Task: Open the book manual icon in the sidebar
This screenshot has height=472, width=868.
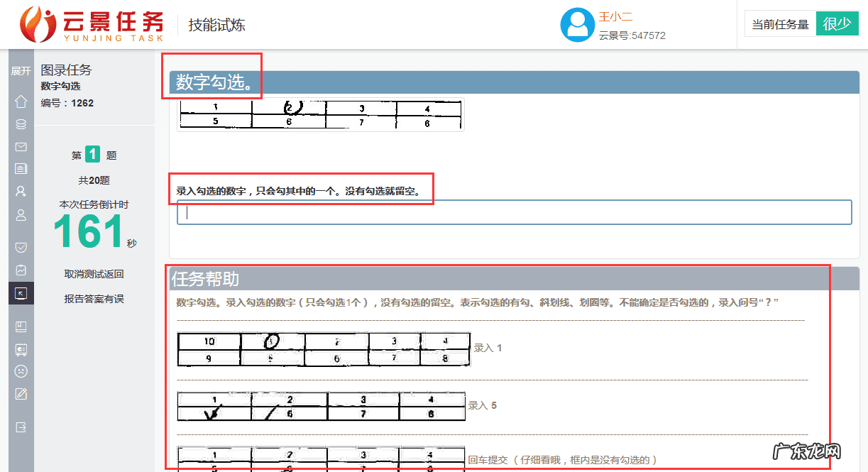Action: [x=21, y=326]
